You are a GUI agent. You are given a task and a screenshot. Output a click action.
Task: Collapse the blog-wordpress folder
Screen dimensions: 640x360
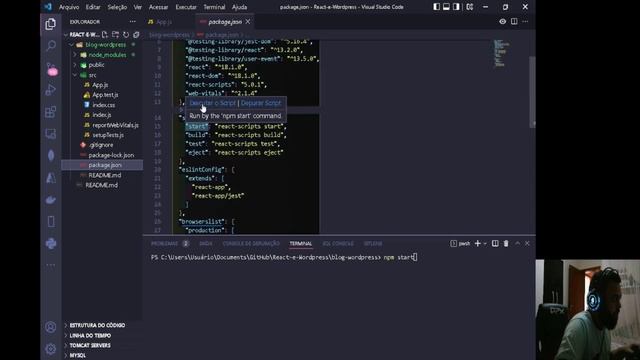pyautogui.click(x=71, y=45)
